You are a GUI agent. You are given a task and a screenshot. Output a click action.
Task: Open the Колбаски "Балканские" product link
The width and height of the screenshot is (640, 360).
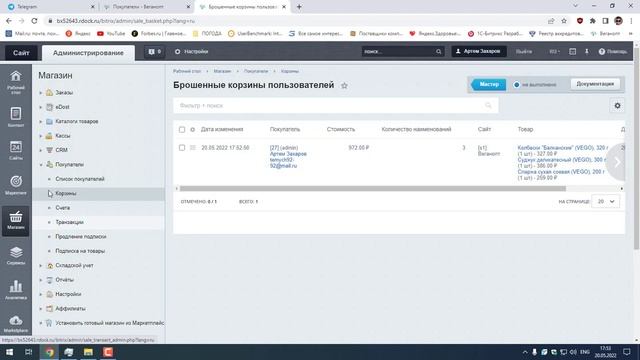(562, 148)
